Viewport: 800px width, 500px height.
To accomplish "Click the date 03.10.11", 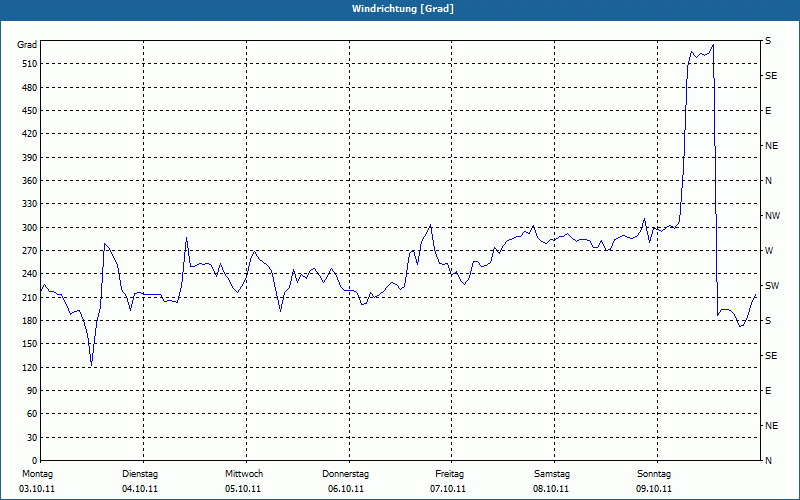I will pyautogui.click(x=37, y=489).
